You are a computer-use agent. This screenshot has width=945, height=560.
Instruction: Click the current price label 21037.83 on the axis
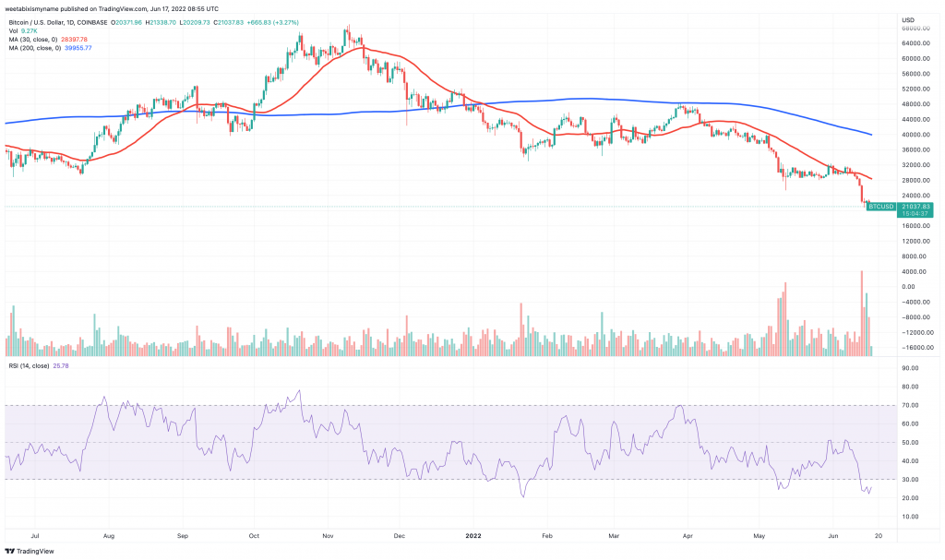pos(915,207)
